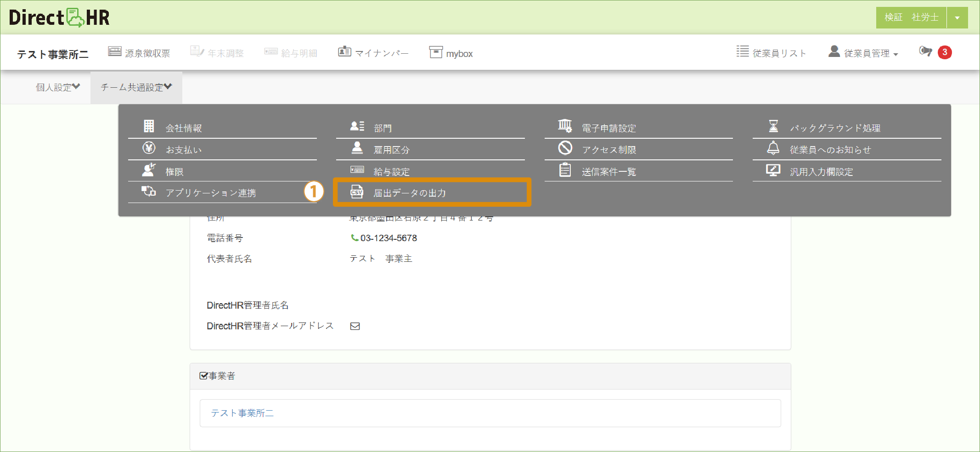
Task: Open the 源泉徴収票 icon in navbar
Action: click(115, 51)
